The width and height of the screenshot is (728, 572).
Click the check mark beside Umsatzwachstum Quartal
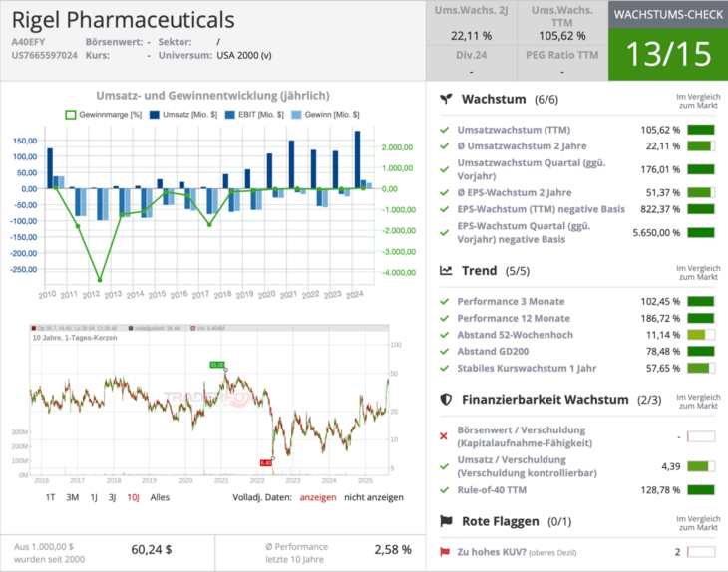click(x=445, y=169)
